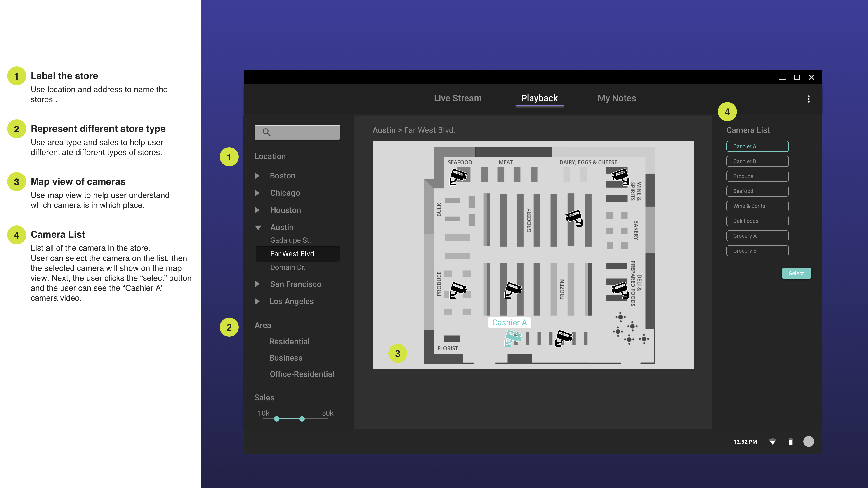Image resolution: width=868 pixels, height=488 pixels.
Task: Expand the Boston location
Action: [257, 176]
